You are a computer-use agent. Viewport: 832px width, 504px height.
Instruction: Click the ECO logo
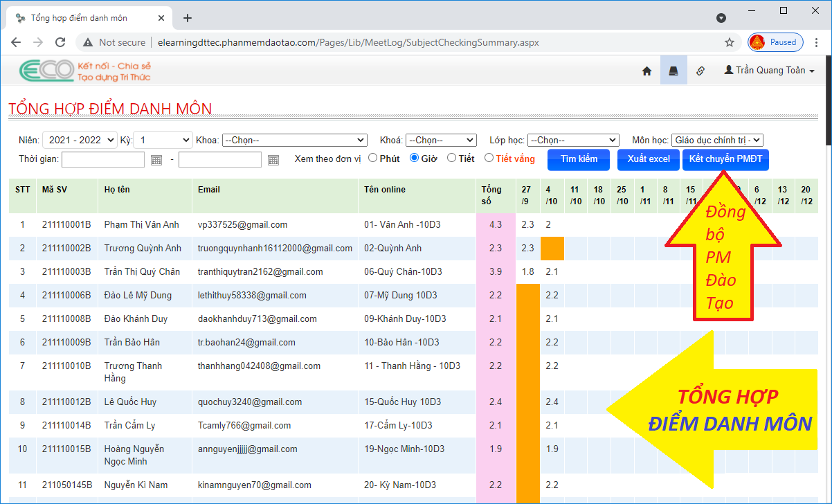47,70
